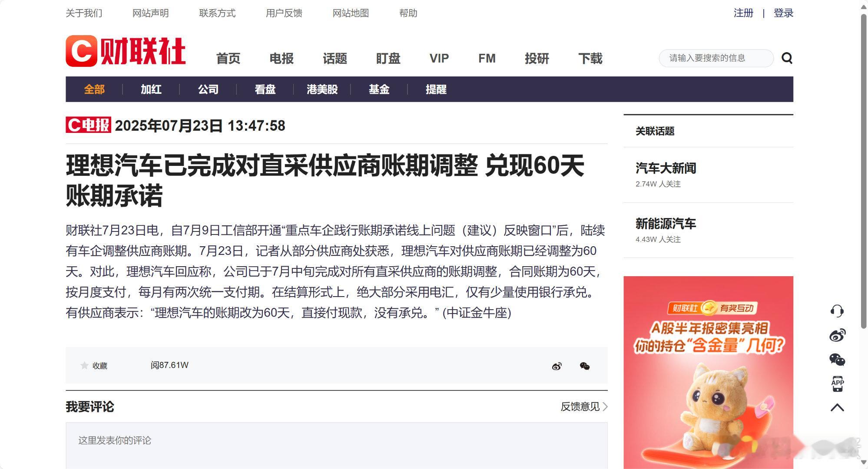Click the comment text box
The height and width of the screenshot is (469, 868).
(337, 446)
